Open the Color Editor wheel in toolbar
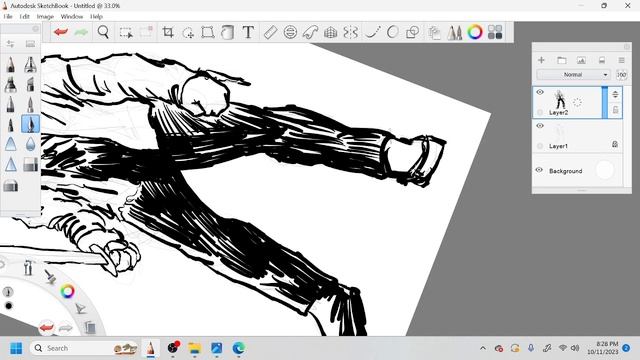This screenshot has width=640, height=360. (475, 32)
